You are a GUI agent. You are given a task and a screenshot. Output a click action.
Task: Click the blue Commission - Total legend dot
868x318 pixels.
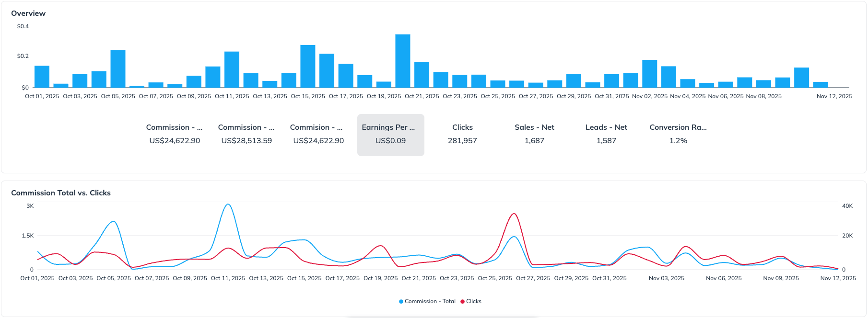click(x=401, y=302)
